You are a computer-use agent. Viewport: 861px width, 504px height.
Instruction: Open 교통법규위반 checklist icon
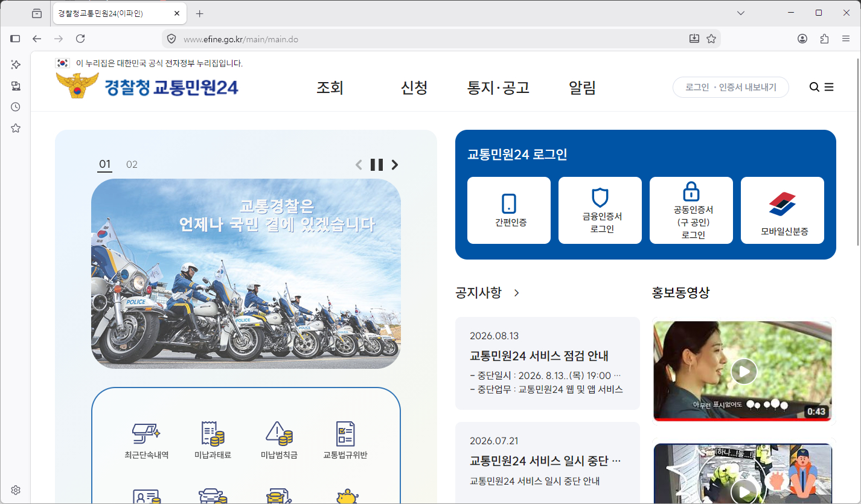(345, 441)
